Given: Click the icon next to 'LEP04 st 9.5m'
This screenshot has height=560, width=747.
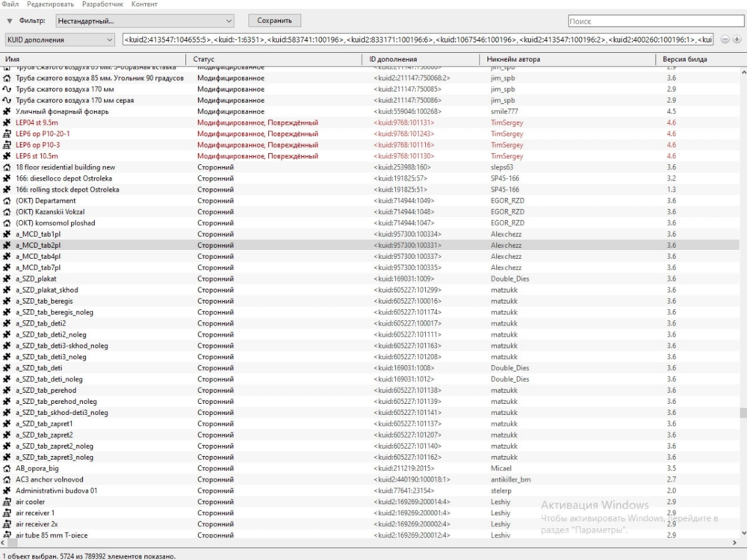Looking at the screenshot, I should coord(7,122).
